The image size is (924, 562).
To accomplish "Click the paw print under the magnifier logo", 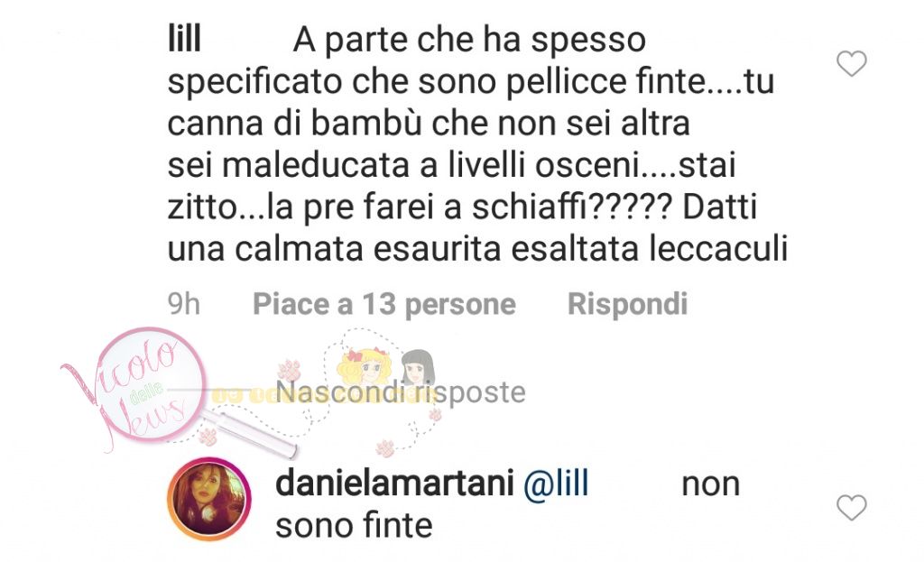I will pyautogui.click(x=208, y=438).
